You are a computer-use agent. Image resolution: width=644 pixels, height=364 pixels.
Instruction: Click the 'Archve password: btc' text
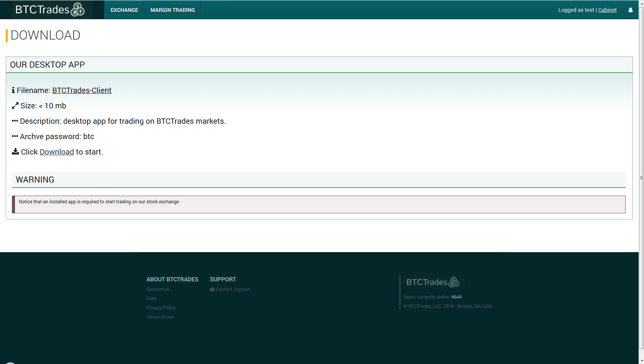[x=57, y=136]
